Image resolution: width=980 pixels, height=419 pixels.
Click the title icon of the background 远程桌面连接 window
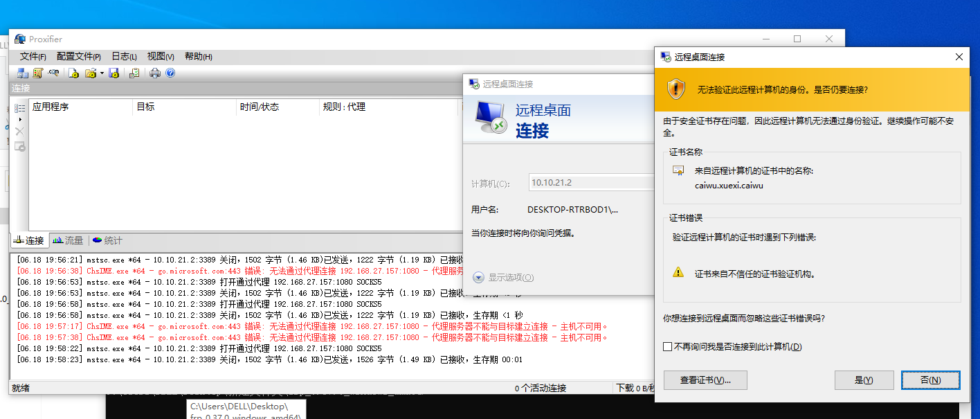[474, 84]
